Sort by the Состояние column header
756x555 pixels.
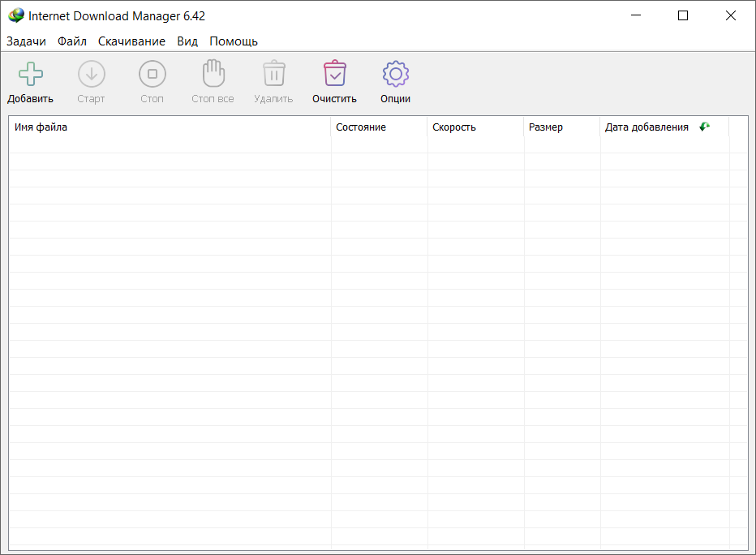(x=360, y=127)
